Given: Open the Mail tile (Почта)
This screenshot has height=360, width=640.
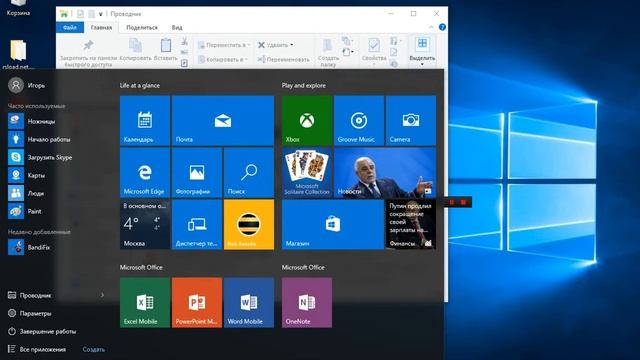Looking at the screenshot, I should pos(223,120).
